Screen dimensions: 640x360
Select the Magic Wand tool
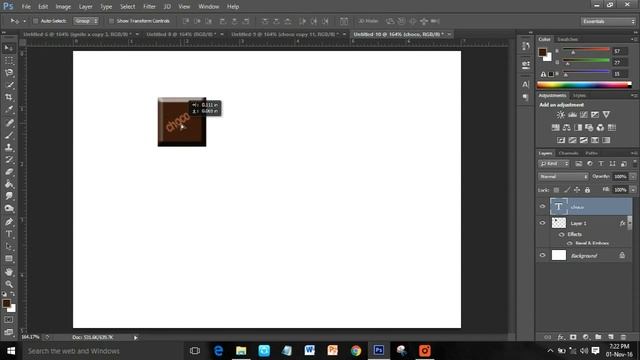9,85
